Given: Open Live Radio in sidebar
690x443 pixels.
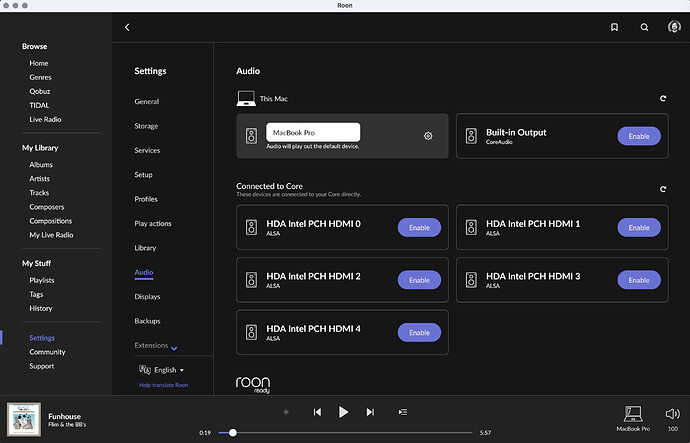Looking at the screenshot, I should (x=45, y=119).
